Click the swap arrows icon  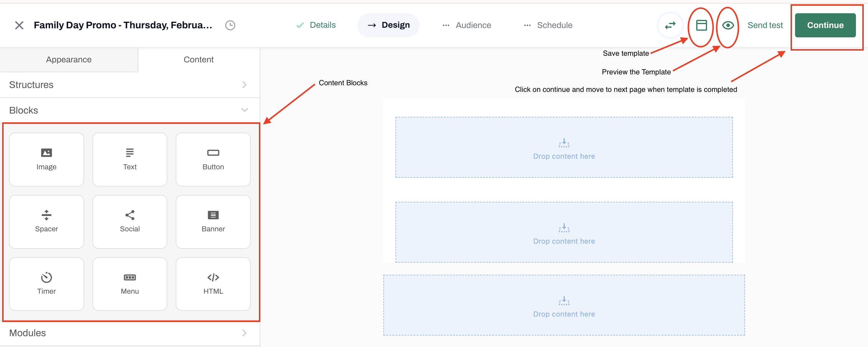pyautogui.click(x=670, y=25)
